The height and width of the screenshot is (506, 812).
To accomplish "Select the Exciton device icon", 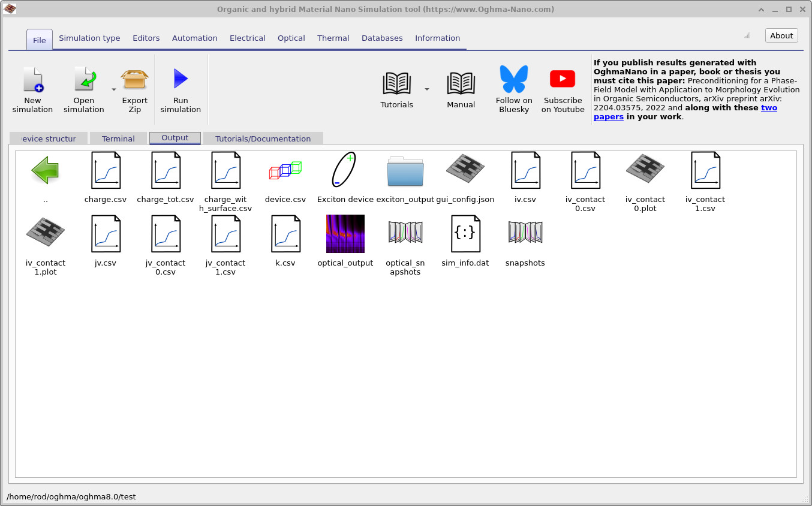I will pos(345,170).
